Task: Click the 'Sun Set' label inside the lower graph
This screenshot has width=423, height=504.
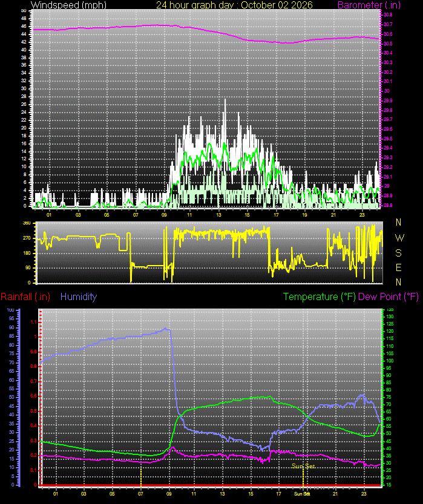Action: point(303,466)
